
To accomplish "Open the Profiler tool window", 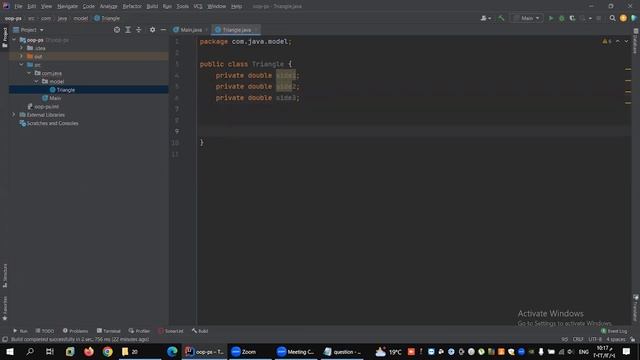I will pos(140,331).
